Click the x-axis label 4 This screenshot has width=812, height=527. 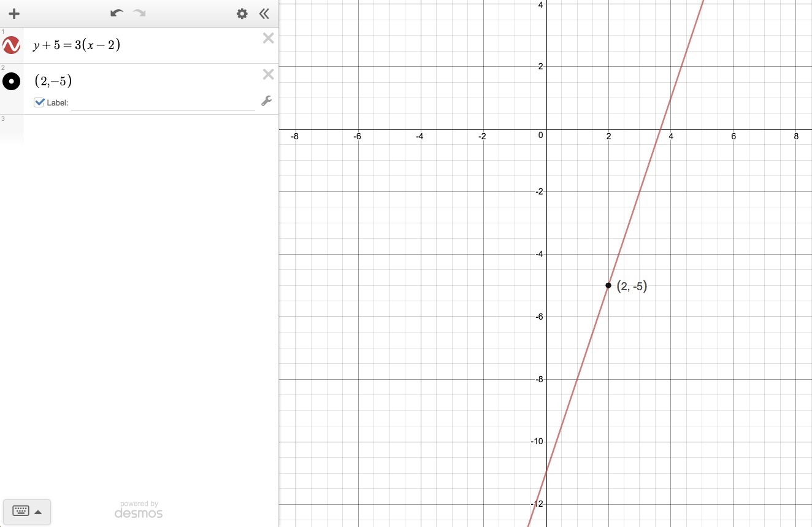(671, 137)
